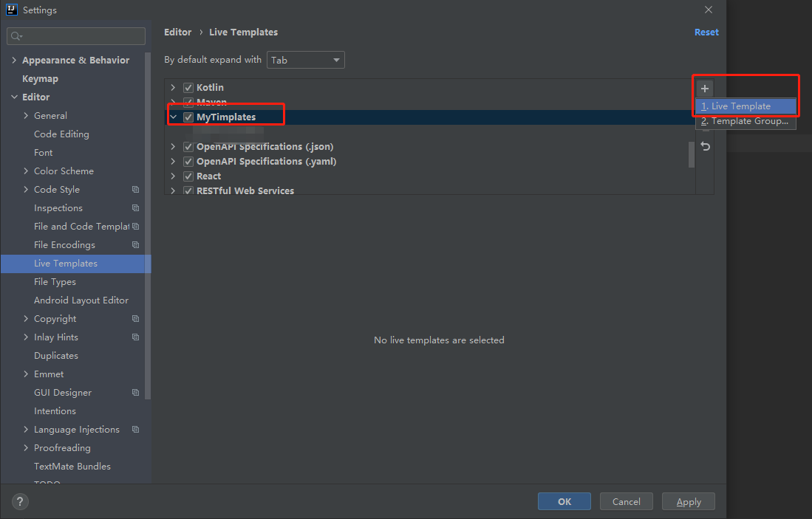Expand Appearance & Behavior settings section
Viewport: 812px width, 519px height.
tap(14, 60)
